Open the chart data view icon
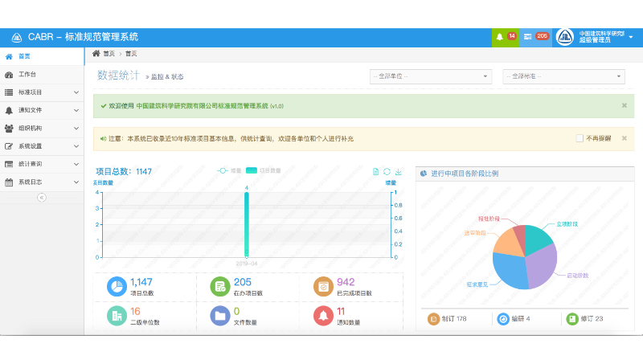The height and width of the screenshot is (364, 643). (x=375, y=172)
